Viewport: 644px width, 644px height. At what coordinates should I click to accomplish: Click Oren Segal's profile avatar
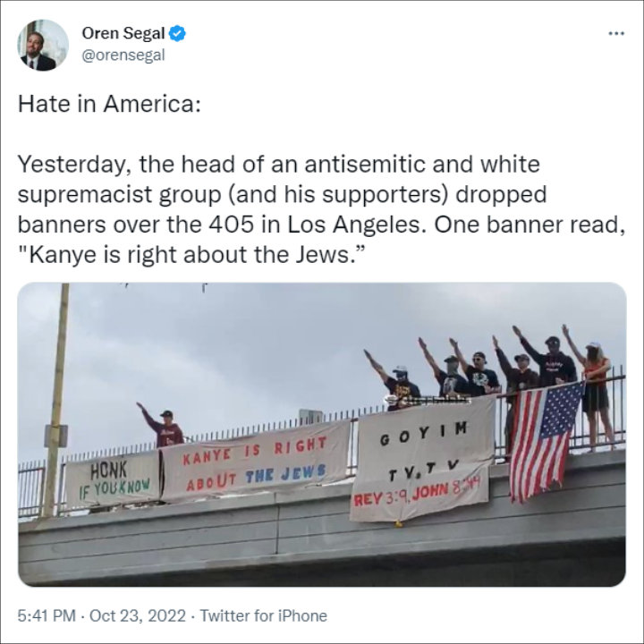43,46
